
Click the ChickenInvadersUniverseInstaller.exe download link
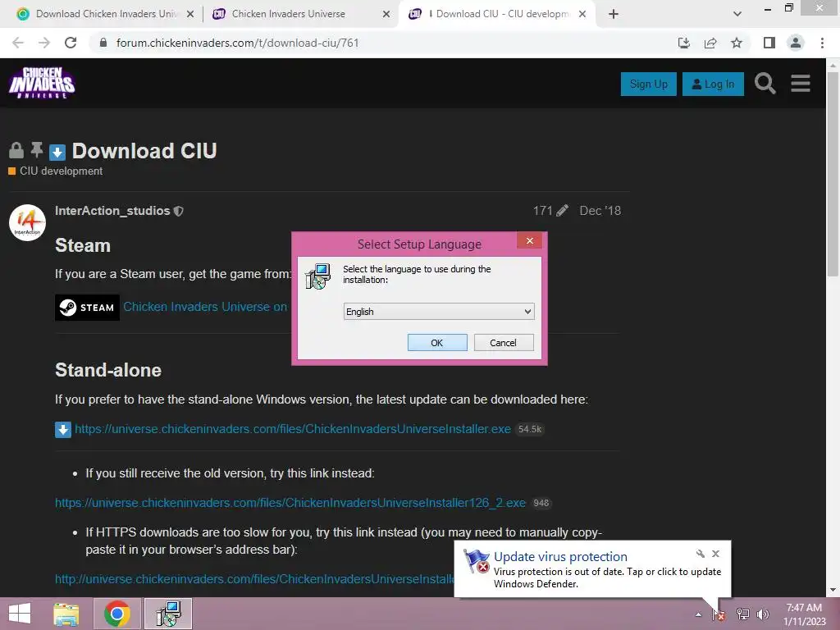tap(293, 429)
